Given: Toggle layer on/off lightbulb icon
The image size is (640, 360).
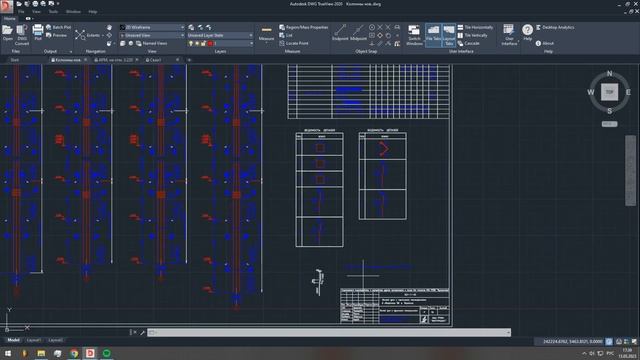Looking at the screenshot, I should pos(191,43).
